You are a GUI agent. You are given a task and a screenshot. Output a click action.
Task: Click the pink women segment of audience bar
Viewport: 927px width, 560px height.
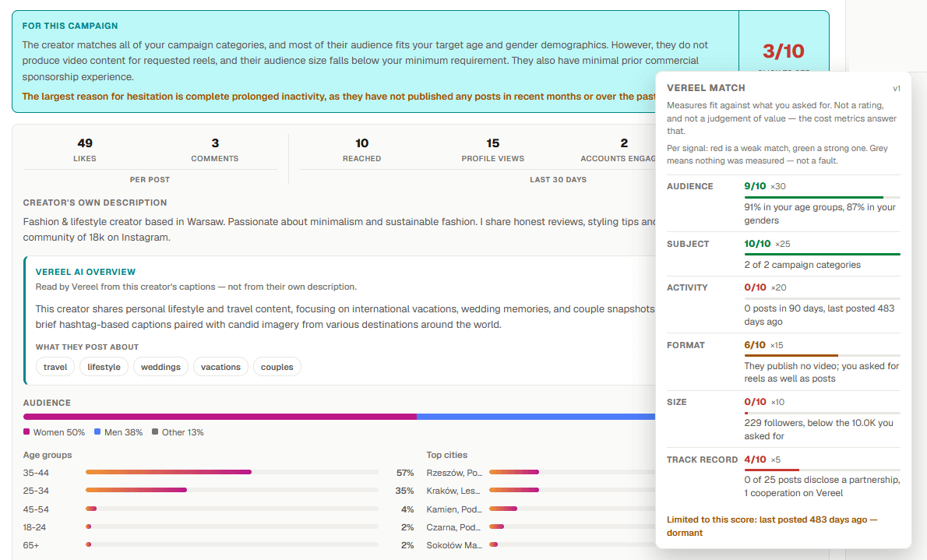click(220, 417)
